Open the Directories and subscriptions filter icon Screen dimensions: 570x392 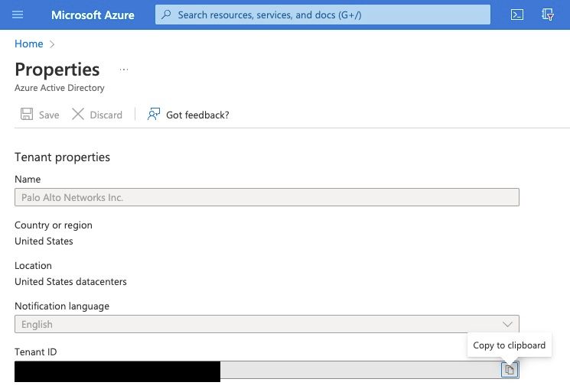[x=548, y=15]
